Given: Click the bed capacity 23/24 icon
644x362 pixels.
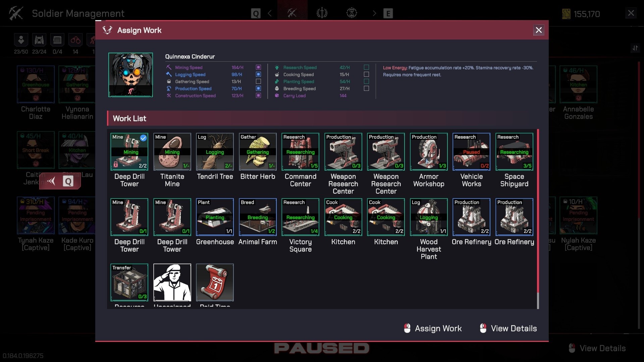Looking at the screenshot, I should click(x=39, y=40).
